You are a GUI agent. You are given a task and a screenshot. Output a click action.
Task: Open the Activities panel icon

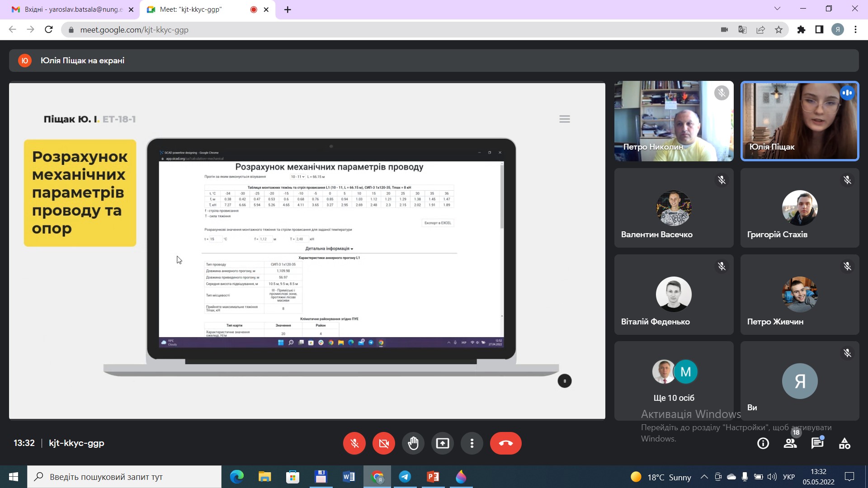click(x=844, y=443)
